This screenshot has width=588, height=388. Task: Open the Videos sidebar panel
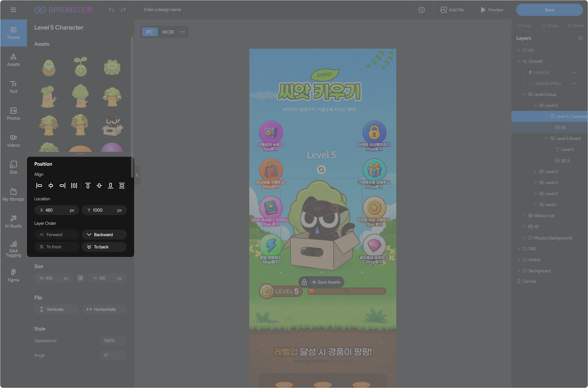[13, 141]
